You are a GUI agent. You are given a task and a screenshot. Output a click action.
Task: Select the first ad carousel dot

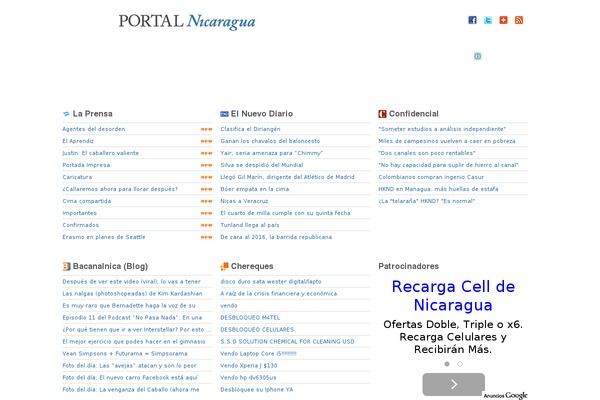(447, 364)
